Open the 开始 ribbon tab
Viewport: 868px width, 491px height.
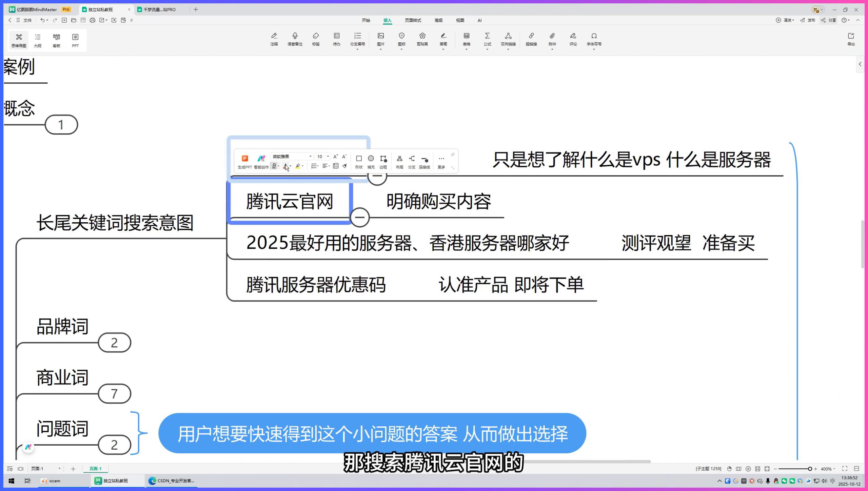click(366, 20)
